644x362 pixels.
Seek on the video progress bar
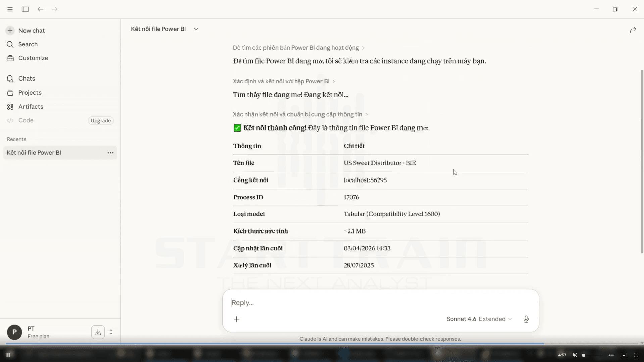coord(322,344)
